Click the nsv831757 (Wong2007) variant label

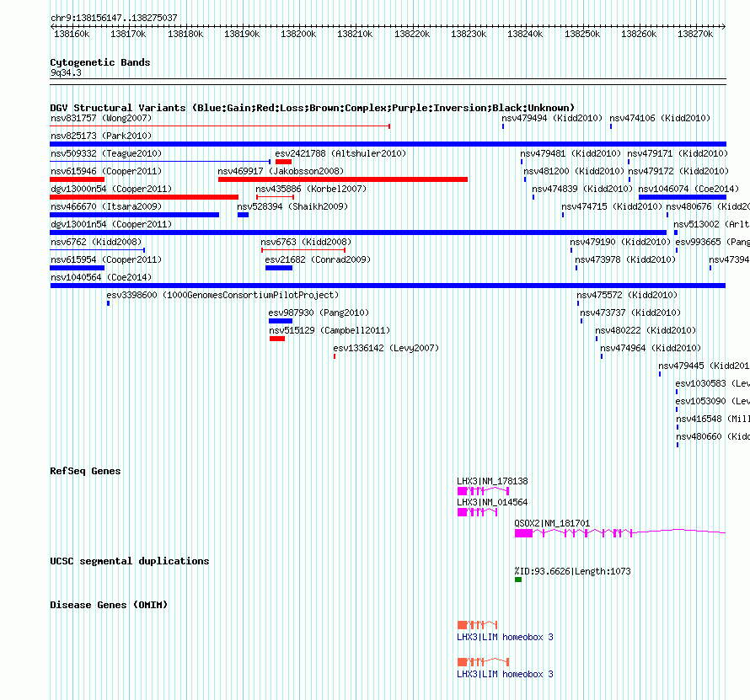click(101, 118)
